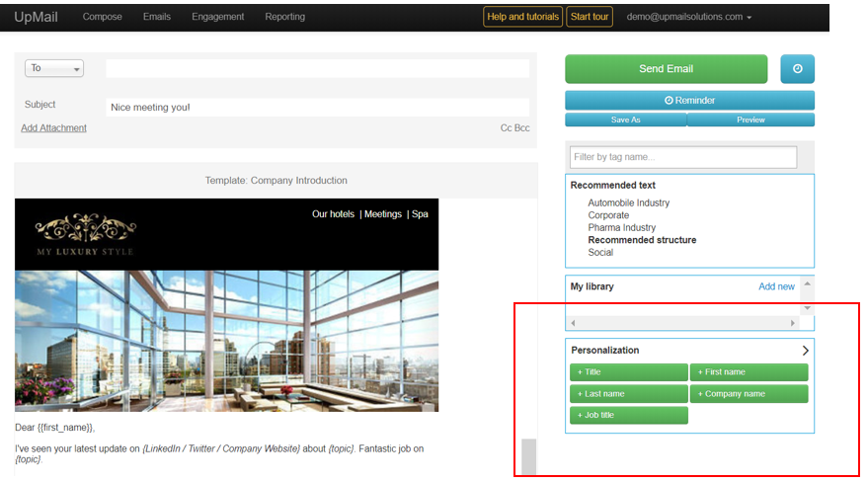The width and height of the screenshot is (868, 482).
Task: Select Social recommended text
Action: coord(600,252)
